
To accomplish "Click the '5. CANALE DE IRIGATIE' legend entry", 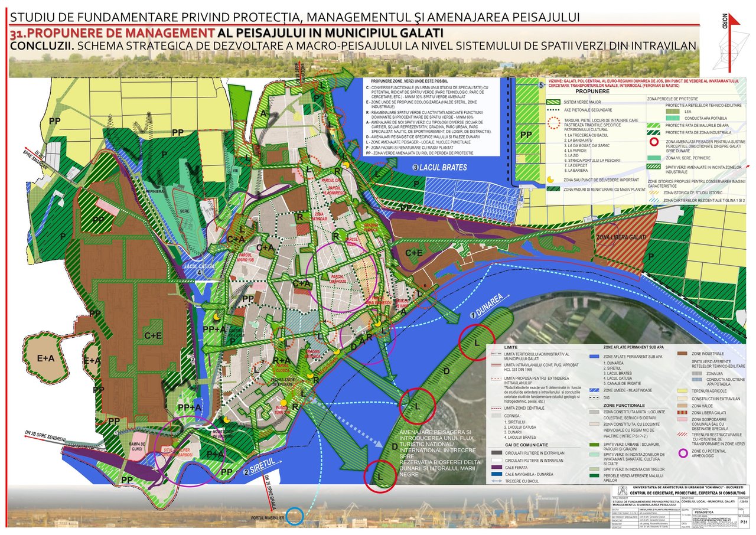I will [622, 383].
